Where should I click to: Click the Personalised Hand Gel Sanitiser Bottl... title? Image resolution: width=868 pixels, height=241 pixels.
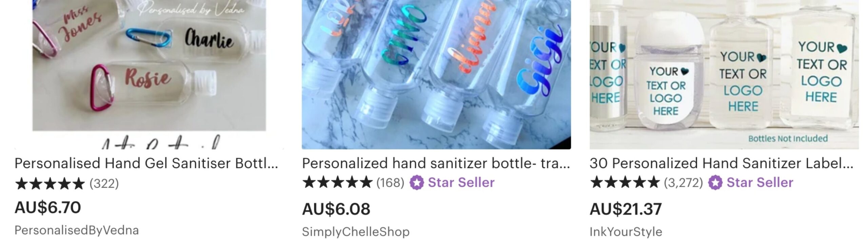tap(146, 163)
